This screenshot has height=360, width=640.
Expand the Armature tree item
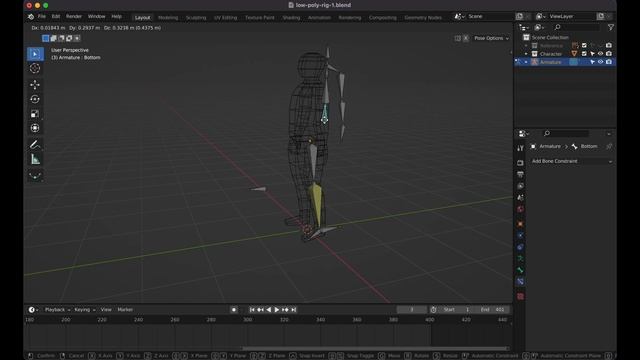[x=526, y=62]
